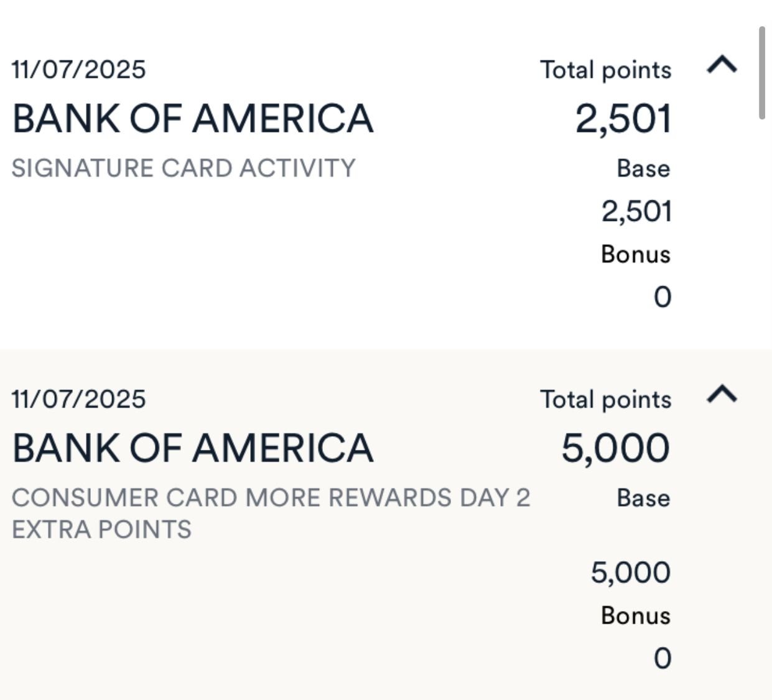Open the Bank of America 5,000-point entry title
The width and height of the screenshot is (772, 700).
click(193, 448)
